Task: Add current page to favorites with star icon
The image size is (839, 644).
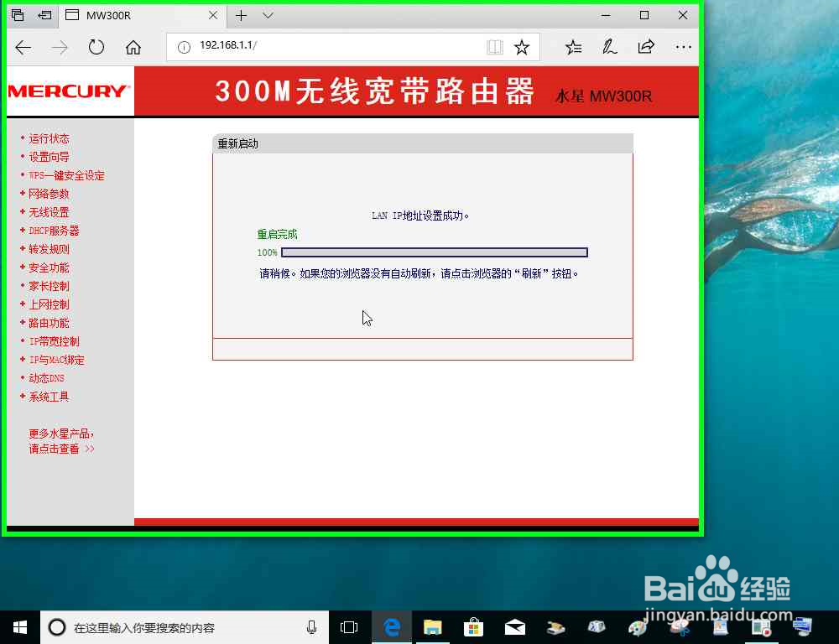Action: coord(521,47)
